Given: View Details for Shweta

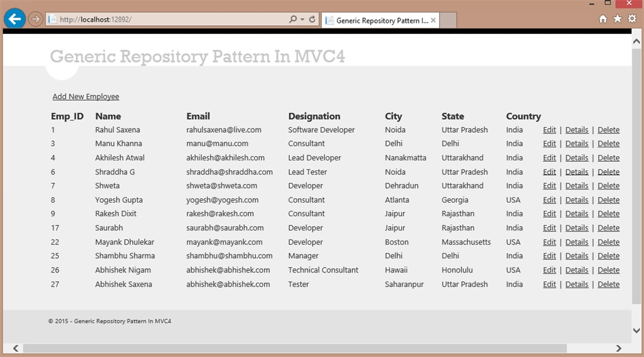Looking at the screenshot, I should [x=577, y=186].
